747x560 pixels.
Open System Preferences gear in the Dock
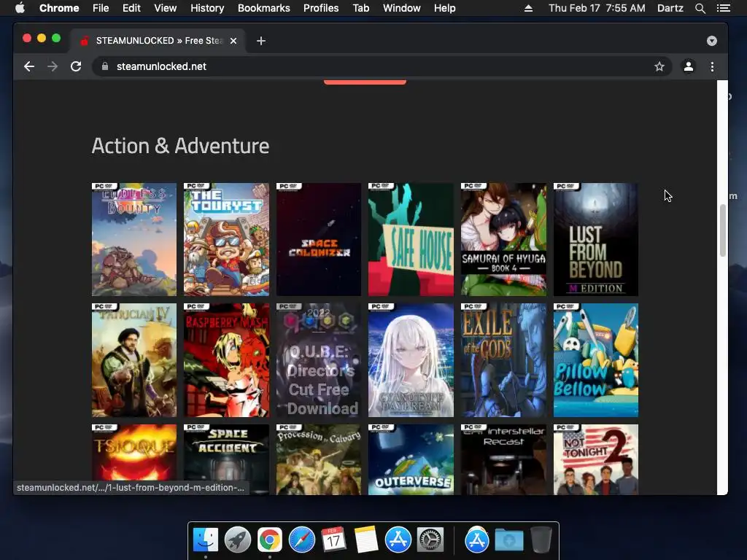[x=430, y=540]
